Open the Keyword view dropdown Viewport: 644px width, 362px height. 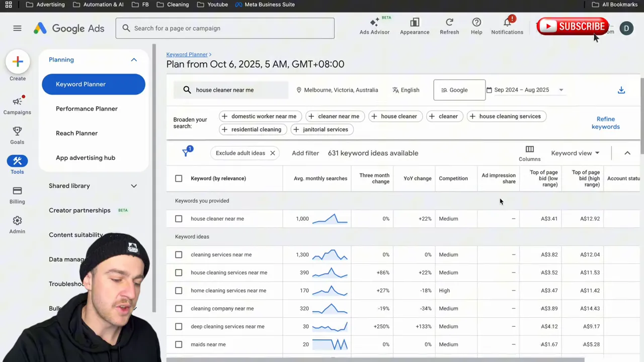click(575, 153)
